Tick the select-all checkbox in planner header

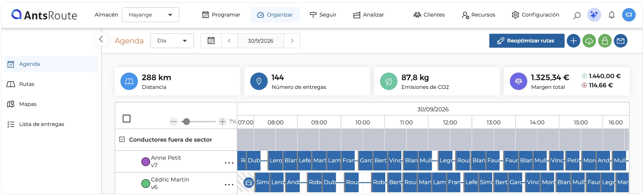pos(126,119)
